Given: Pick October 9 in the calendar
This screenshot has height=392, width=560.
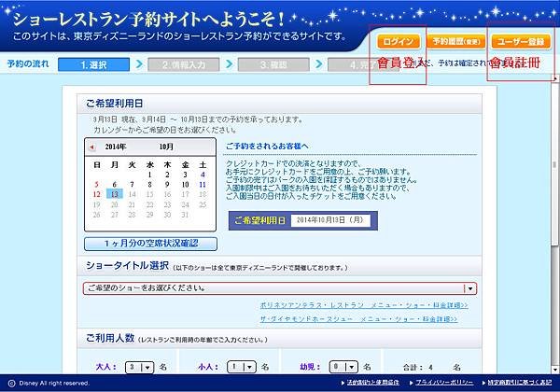Looking at the screenshot, I should click(x=167, y=185).
